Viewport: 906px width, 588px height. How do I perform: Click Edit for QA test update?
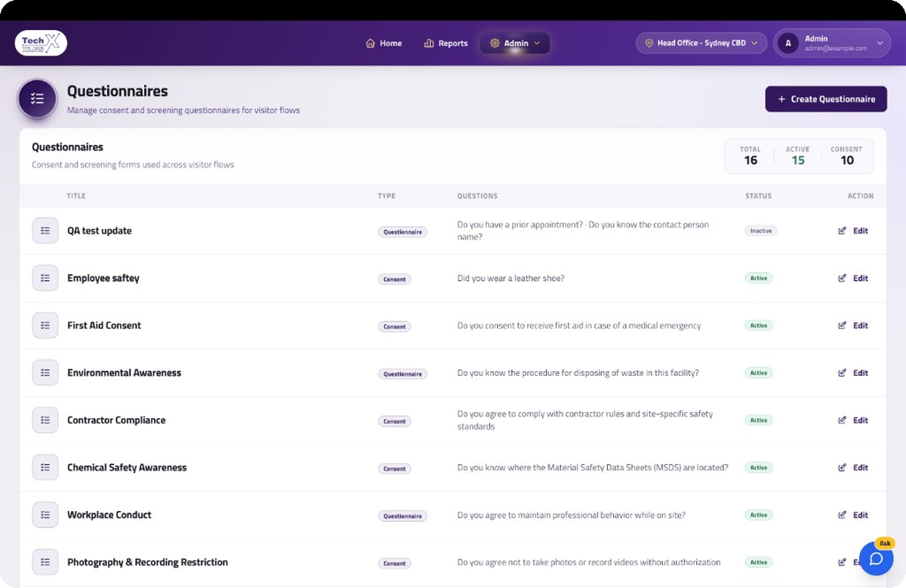click(853, 231)
